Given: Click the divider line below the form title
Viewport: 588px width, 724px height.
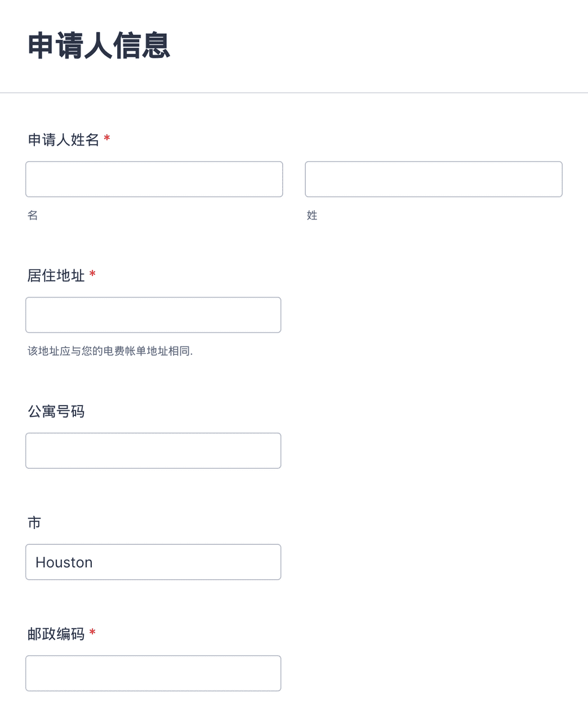Looking at the screenshot, I should click(x=294, y=91).
